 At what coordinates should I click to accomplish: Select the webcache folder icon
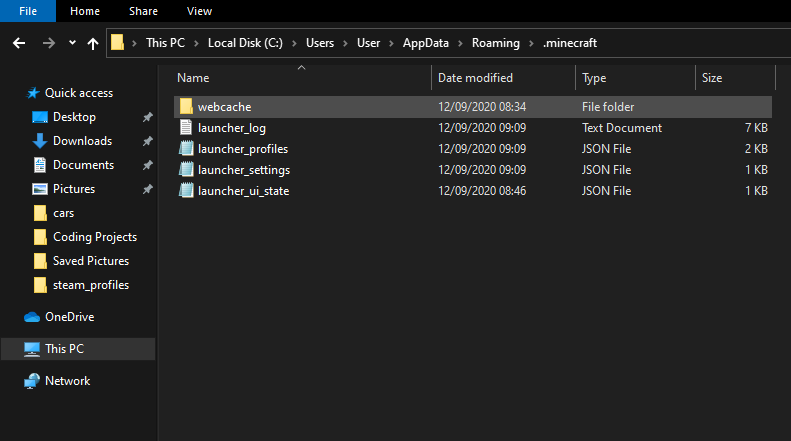tap(185, 106)
